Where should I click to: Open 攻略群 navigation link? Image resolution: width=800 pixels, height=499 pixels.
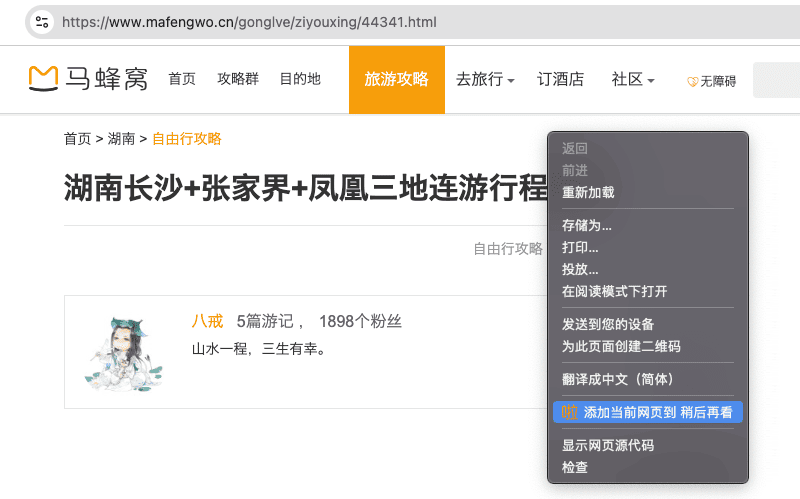pyautogui.click(x=238, y=79)
